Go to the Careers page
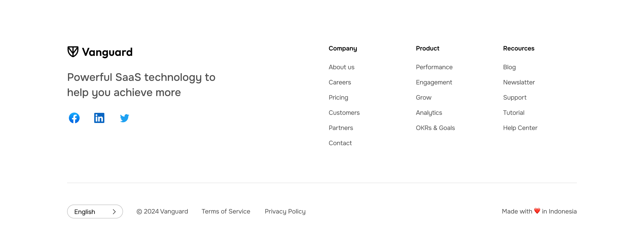Image resolution: width=644 pixels, height=240 pixels. [x=340, y=82]
